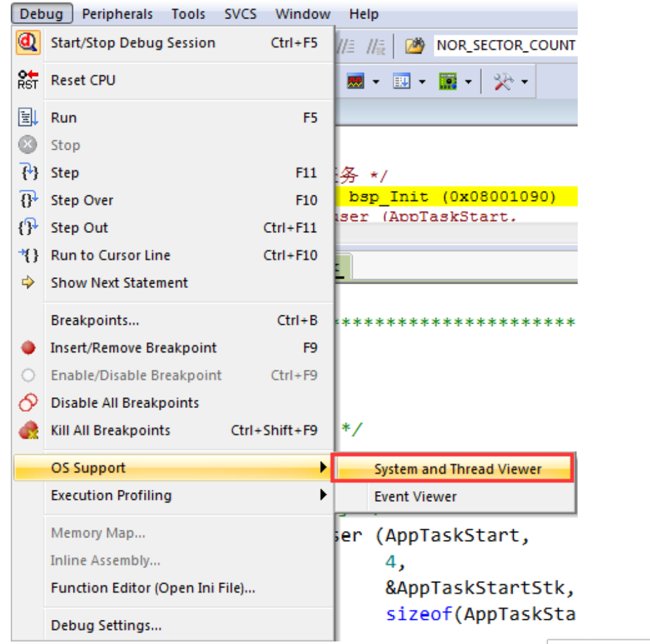Select Step Over menu entry
This screenshot has width=650, height=644.
[x=173, y=200]
